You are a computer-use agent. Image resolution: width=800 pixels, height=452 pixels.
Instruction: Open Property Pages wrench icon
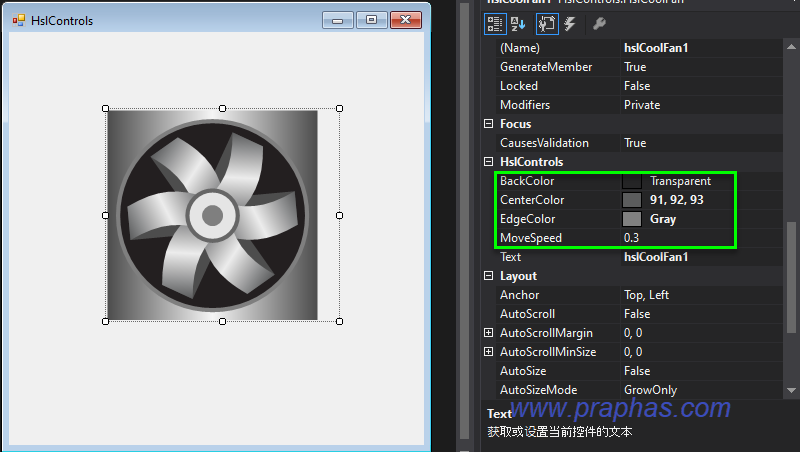pyautogui.click(x=599, y=23)
